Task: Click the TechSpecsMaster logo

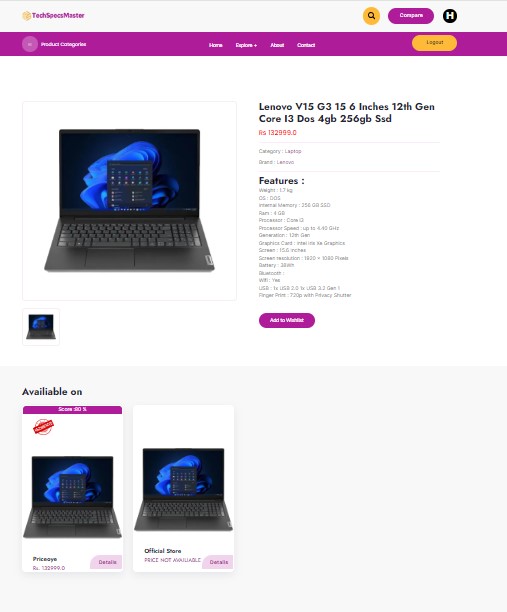Action: click(x=53, y=16)
